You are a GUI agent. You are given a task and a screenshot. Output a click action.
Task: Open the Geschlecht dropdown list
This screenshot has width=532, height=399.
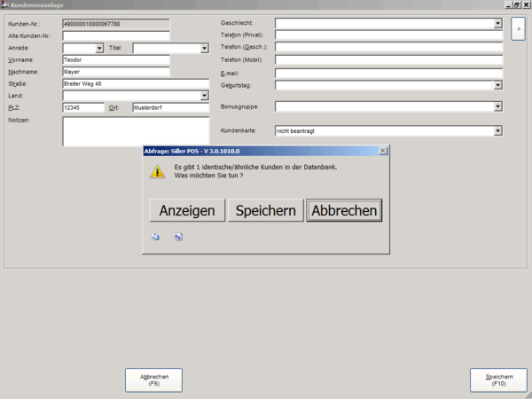coord(497,24)
